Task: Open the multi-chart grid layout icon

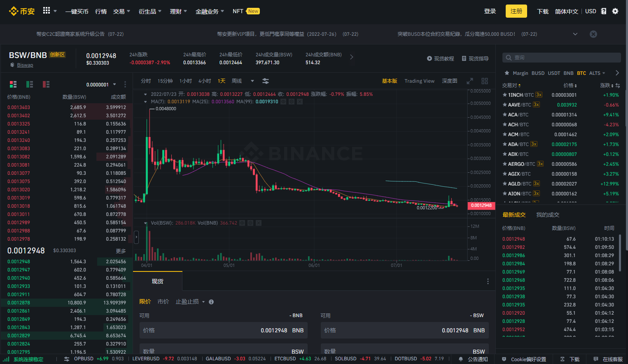Action: click(x=485, y=81)
